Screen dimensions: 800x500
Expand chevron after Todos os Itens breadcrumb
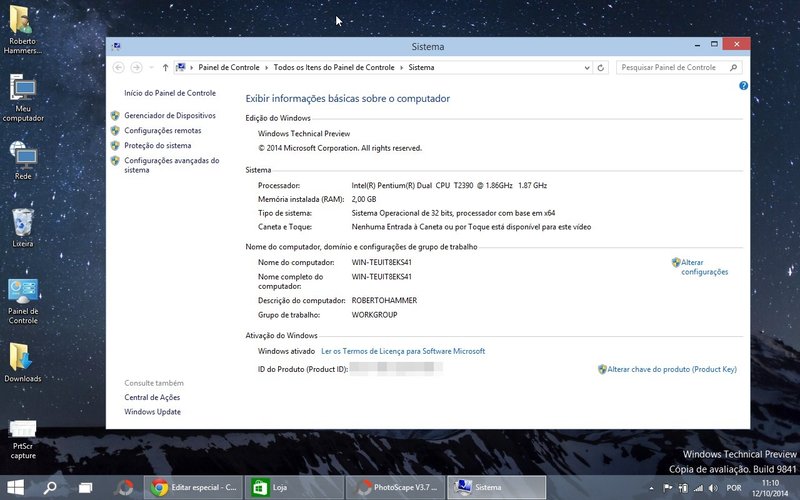402,67
